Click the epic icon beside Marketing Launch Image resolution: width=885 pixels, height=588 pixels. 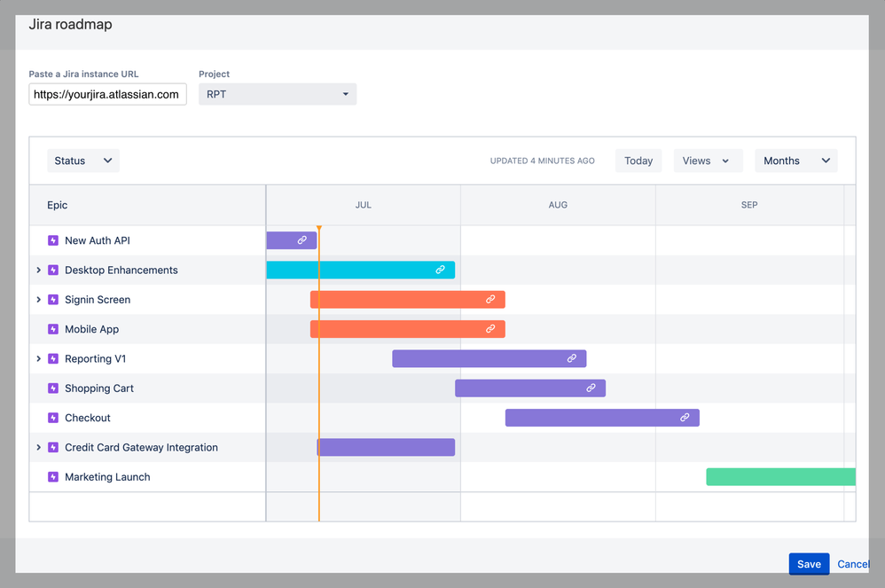(53, 477)
